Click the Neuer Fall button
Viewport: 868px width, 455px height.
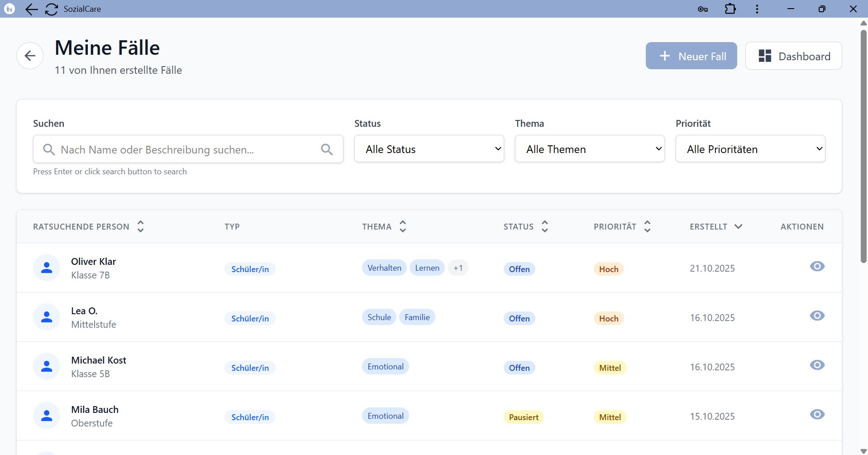click(x=691, y=56)
